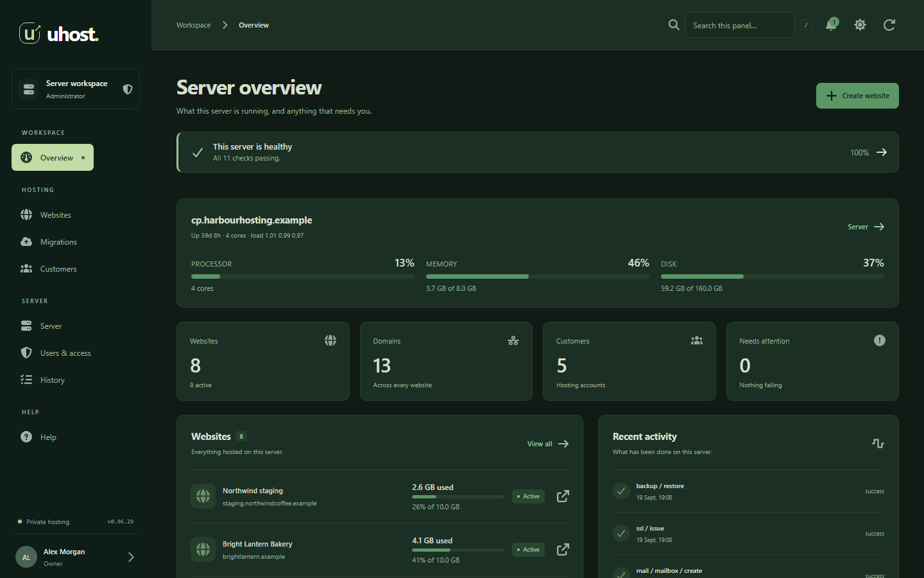
Task: Click the AL avatar
Action: (x=26, y=557)
